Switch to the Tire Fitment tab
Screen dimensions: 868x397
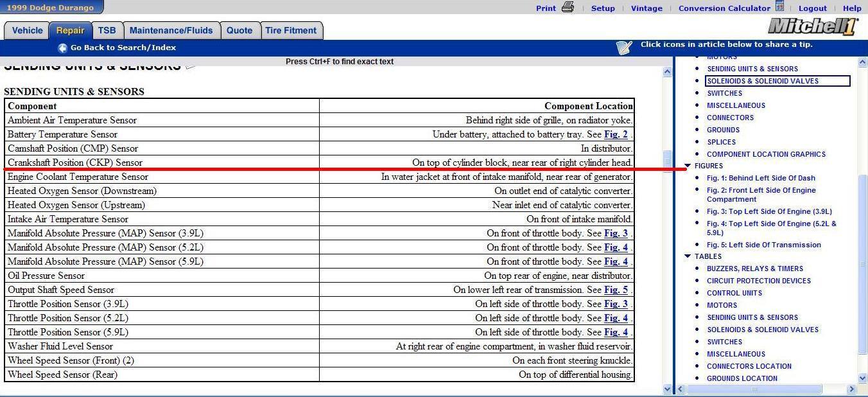(291, 30)
